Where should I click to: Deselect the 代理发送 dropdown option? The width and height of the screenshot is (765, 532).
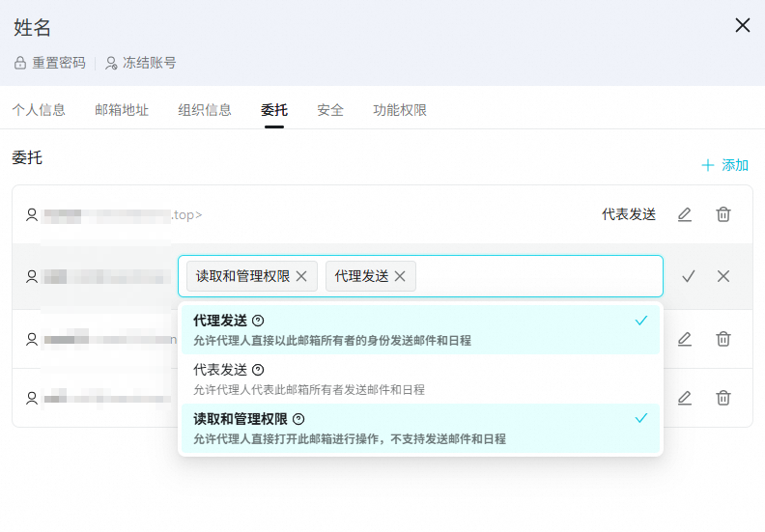(x=420, y=329)
